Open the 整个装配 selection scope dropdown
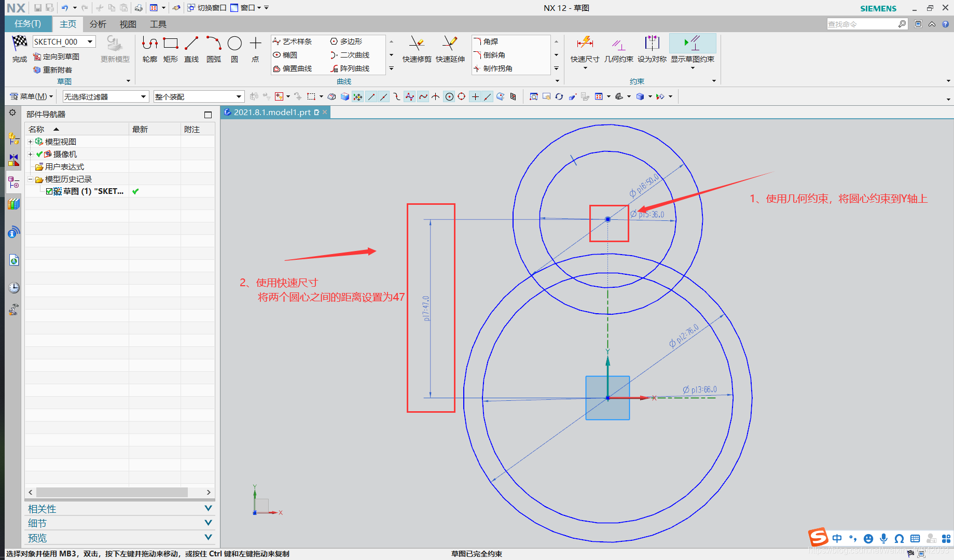The height and width of the screenshot is (560, 954). [x=239, y=97]
